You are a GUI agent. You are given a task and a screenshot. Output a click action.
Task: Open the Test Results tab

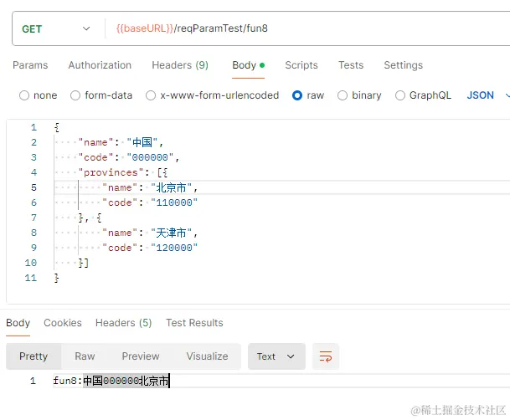194,323
